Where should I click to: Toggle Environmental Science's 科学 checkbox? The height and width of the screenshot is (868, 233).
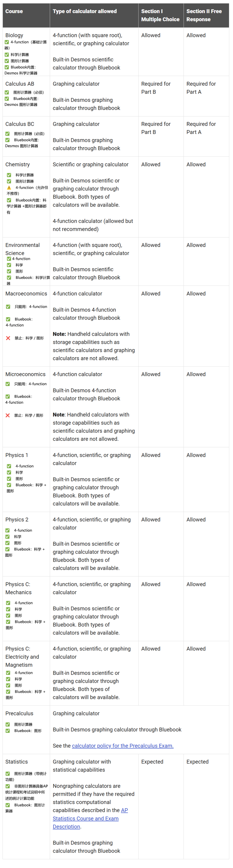coord(9,265)
